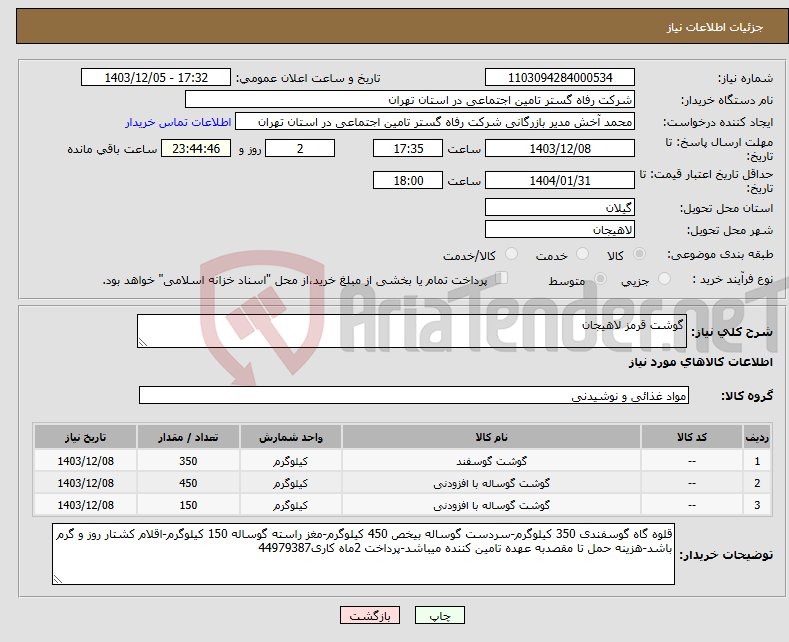Click the goods group field مواد غذائی و نوشیدنی
This screenshot has height=642, width=789.
click(414, 395)
